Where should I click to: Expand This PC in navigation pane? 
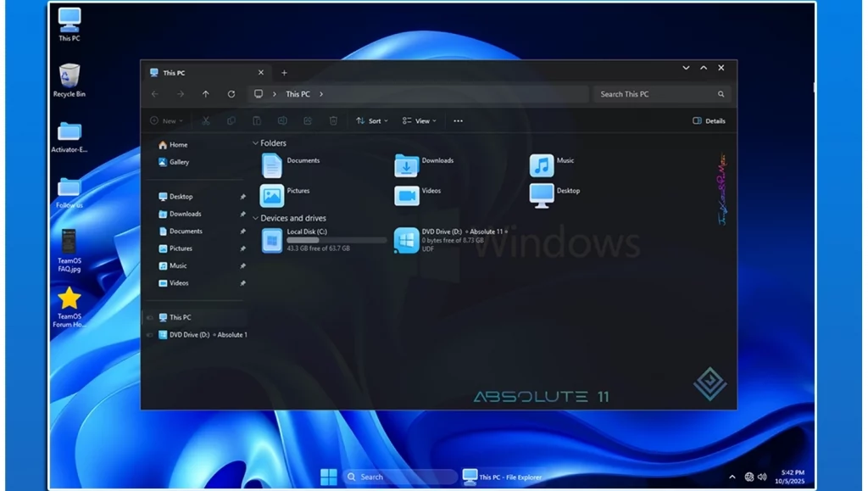click(x=150, y=318)
